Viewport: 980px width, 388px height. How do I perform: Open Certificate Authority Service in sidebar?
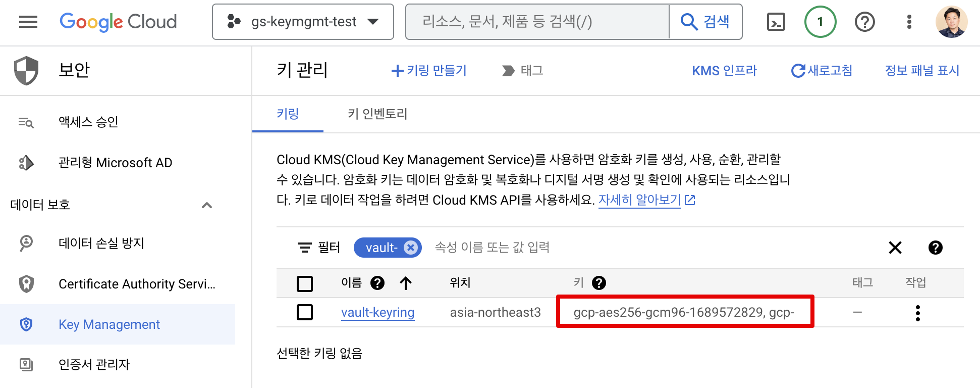[118, 284]
